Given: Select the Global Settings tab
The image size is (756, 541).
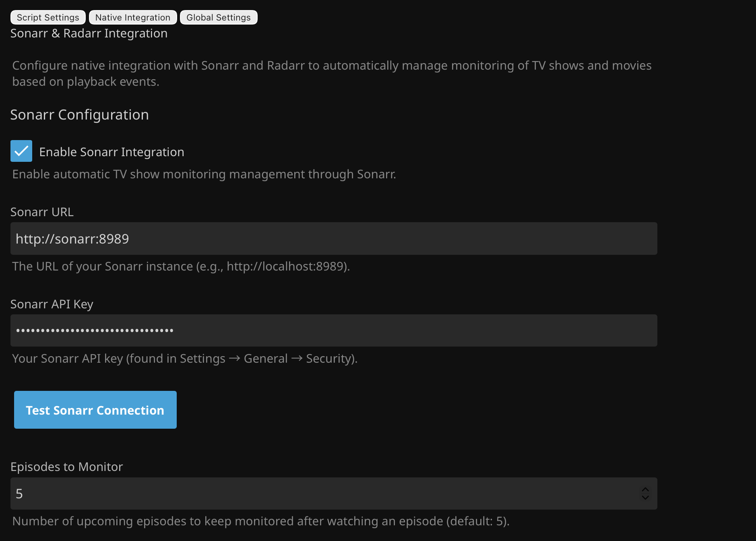Looking at the screenshot, I should click(x=219, y=17).
